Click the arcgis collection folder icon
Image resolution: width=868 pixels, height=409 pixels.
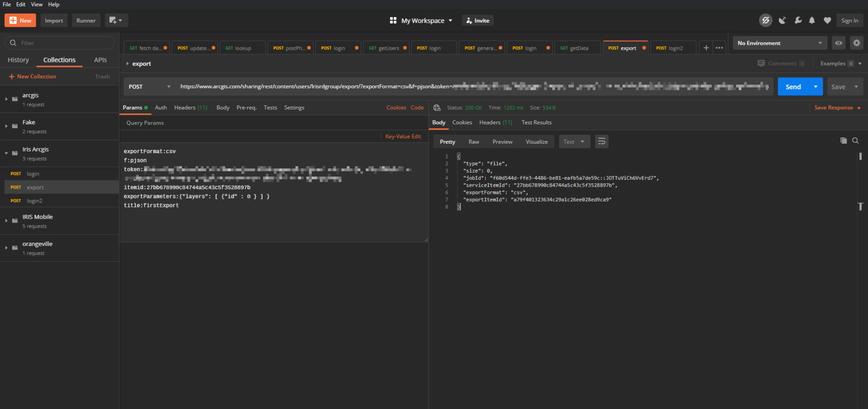coord(15,99)
